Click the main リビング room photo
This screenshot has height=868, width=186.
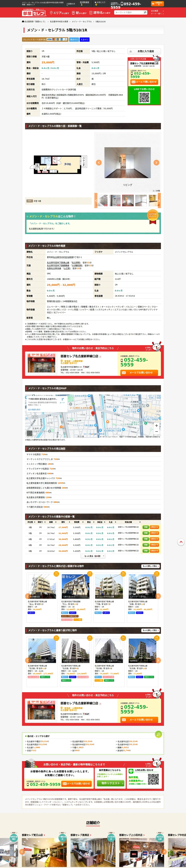coord(127,163)
